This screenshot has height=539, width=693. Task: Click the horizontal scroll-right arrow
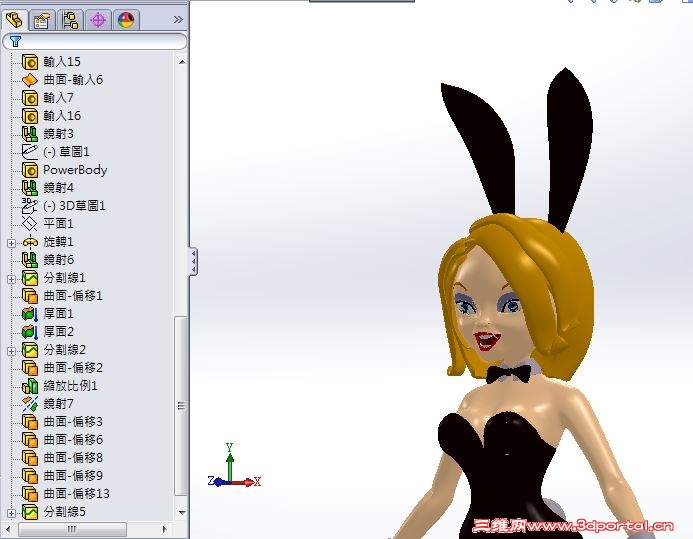click(165, 529)
